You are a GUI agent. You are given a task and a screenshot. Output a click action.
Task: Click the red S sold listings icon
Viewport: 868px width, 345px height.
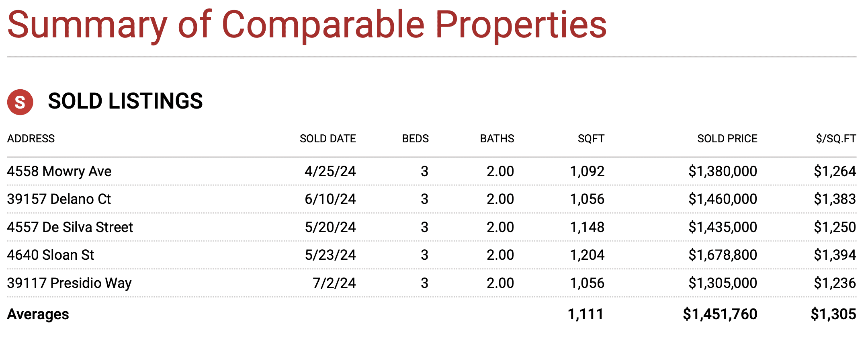(20, 102)
